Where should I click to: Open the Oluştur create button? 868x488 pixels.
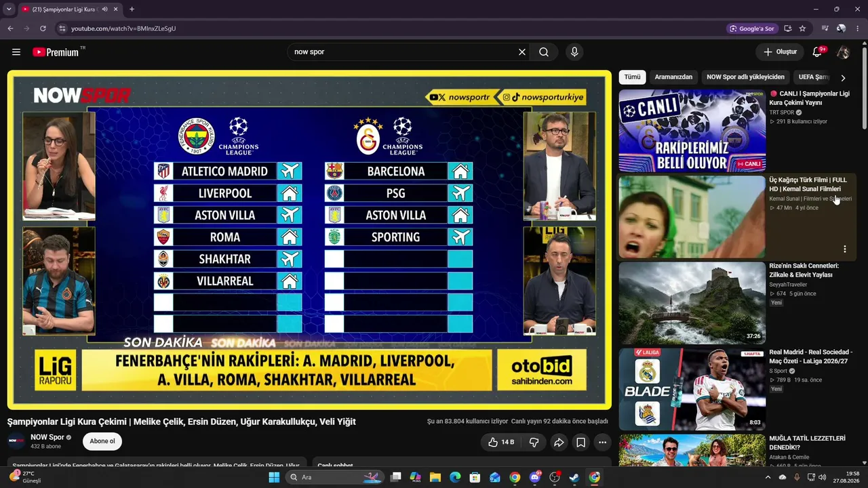pos(780,52)
